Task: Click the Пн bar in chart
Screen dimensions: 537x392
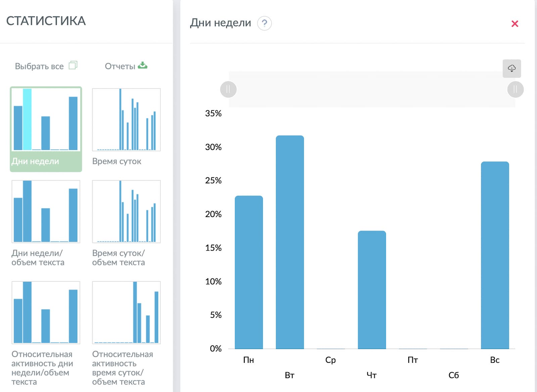Action: pos(249,272)
